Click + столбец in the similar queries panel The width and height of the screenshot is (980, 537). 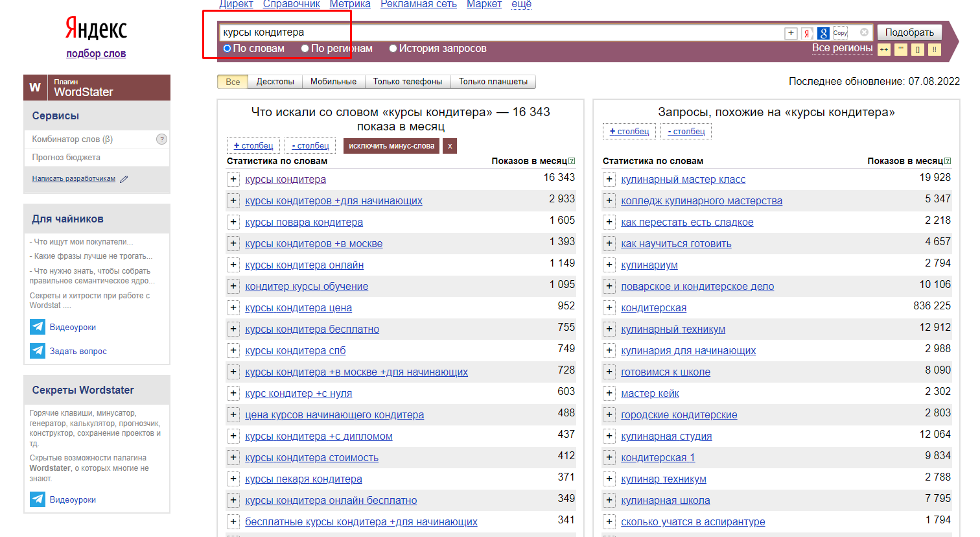click(629, 132)
